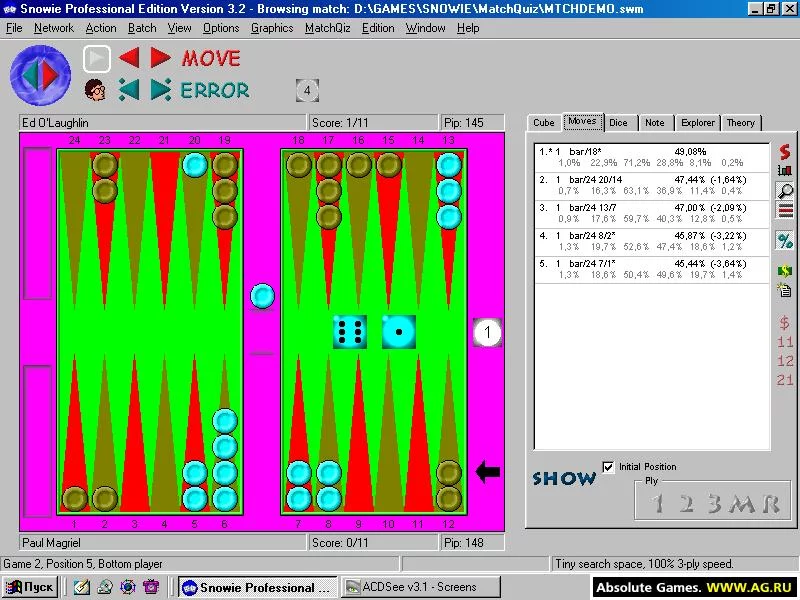The height and width of the screenshot is (600, 800).
Task: Jump to previous error with teal left arrow
Action: pos(129,90)
